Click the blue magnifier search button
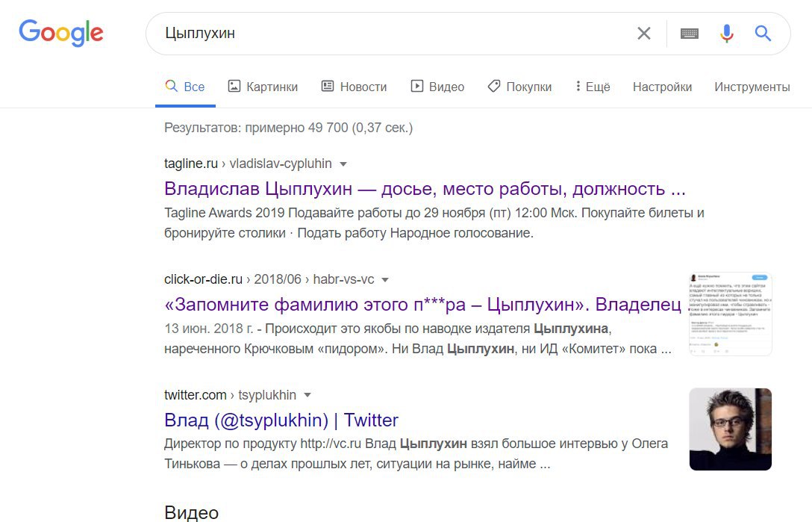Screen dimensions: 812x522 [763, 34]
